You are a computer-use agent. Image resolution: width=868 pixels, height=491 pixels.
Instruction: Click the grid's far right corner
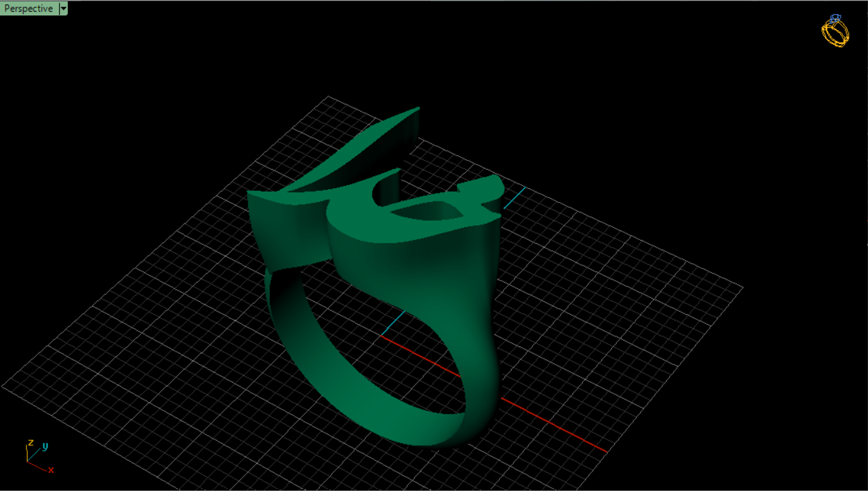click(742, 287)
